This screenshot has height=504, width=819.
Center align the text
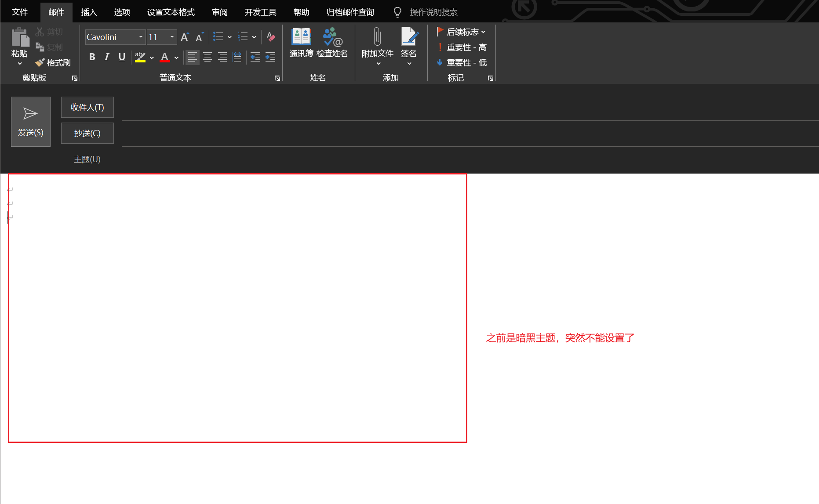(x=207, y=57)
